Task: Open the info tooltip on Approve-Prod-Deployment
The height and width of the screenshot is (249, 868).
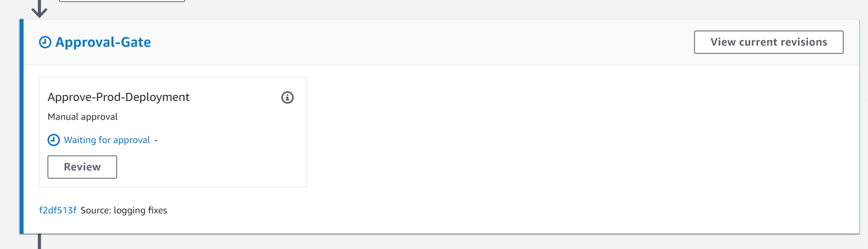Action: click(287, 98)
